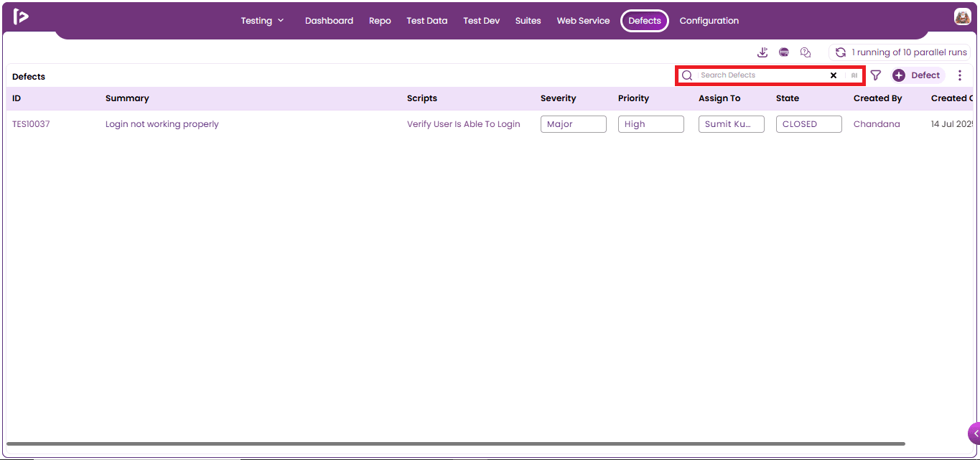Click into the Search Defects field
The width and height of the screenshot is (980, 460).
tap(762, 75)
